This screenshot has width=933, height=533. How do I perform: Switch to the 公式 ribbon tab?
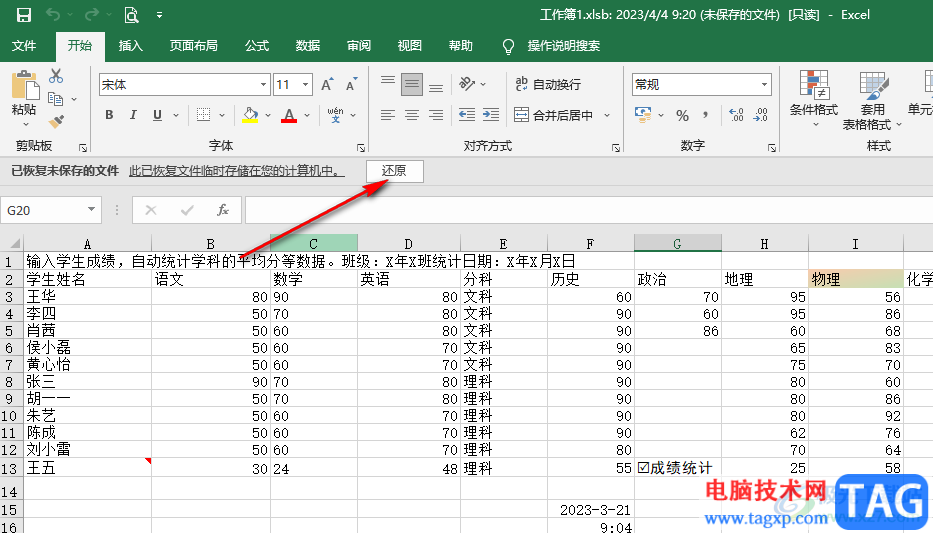click(257, 46)
